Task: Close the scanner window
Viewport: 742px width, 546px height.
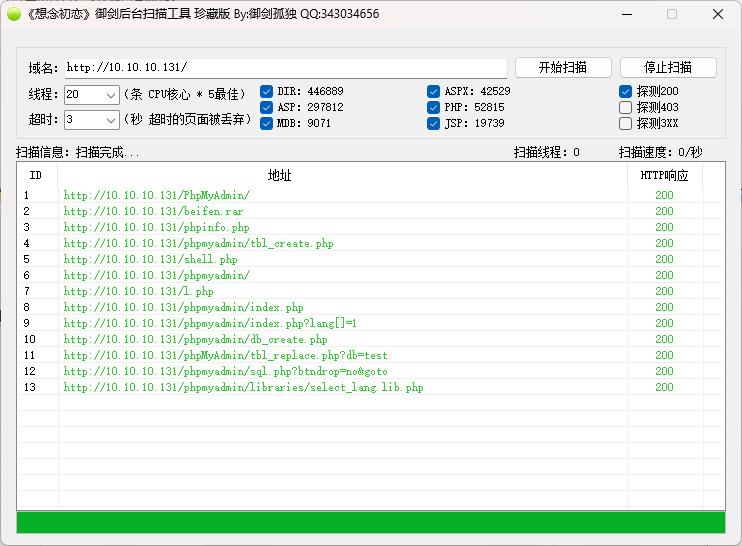Action: click(718, 14)
